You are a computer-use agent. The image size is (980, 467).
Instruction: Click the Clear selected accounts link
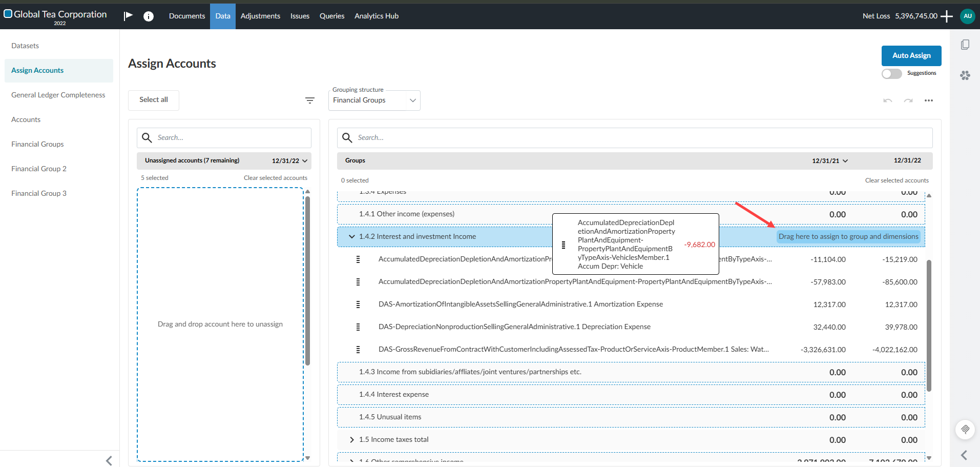point(275,177)
